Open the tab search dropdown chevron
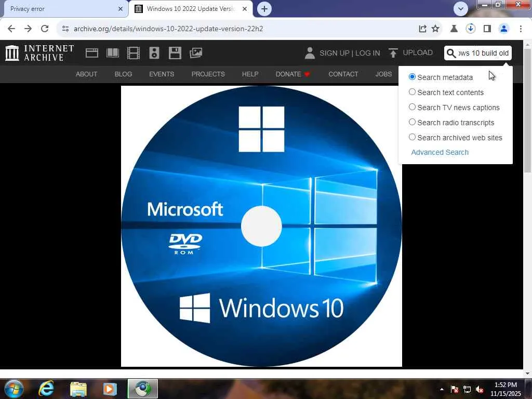Image resolution: width=532 pixels, height=399 pixels. (461, 9)
